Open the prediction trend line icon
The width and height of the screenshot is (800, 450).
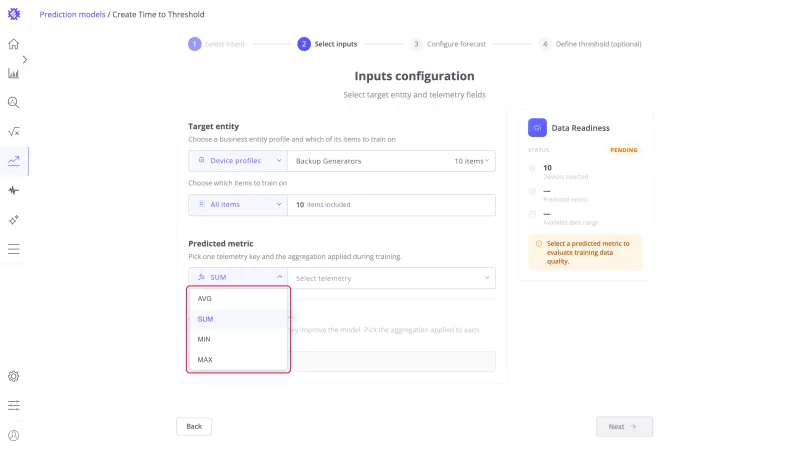click(x=14, y=161)
